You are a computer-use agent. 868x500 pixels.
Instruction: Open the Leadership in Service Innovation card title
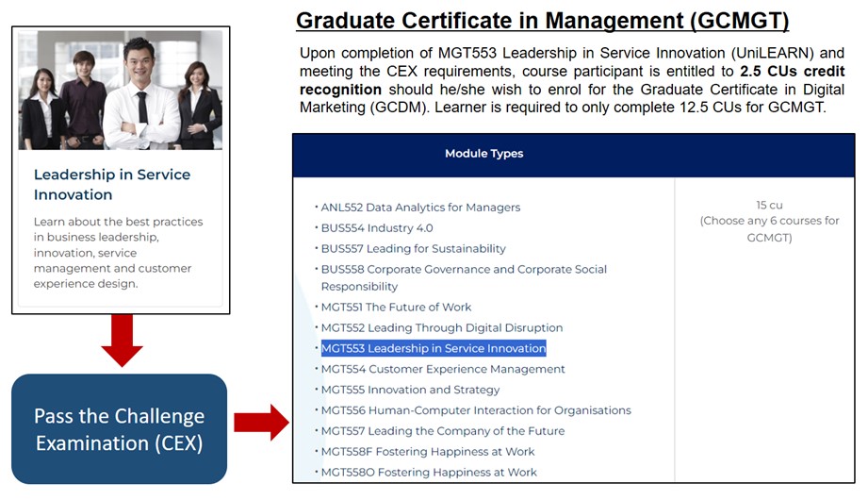click(112, 185)
